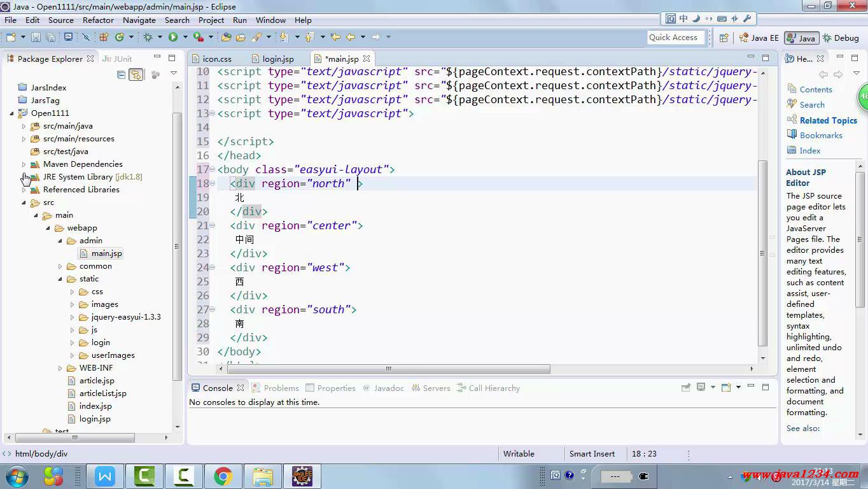Click the Contents link in Help

pyautogui.click(x=816, y=89)
